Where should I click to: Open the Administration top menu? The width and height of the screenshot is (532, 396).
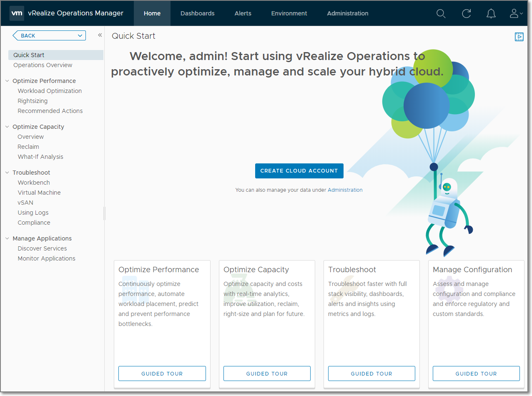[347, 13]
